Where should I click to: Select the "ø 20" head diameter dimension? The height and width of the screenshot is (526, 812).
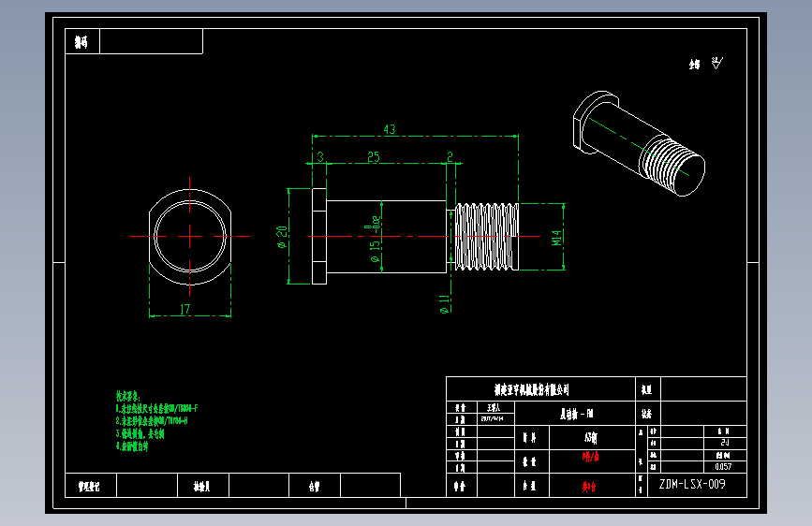click(282, 237)
